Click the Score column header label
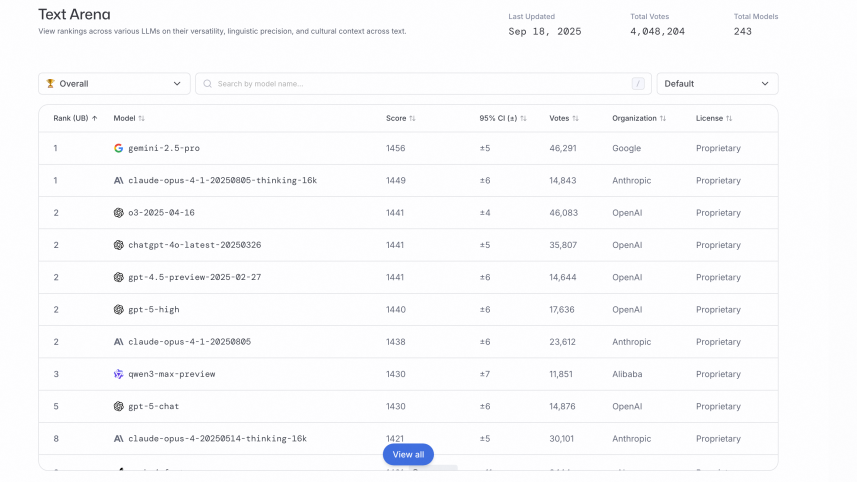Viewport: 857px width, 482px height. 396,118
